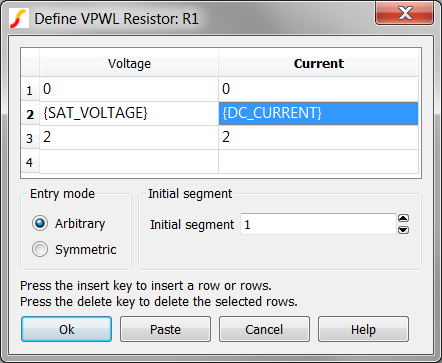Select the Current column header

pyautogui.click(x=318, y=63)
